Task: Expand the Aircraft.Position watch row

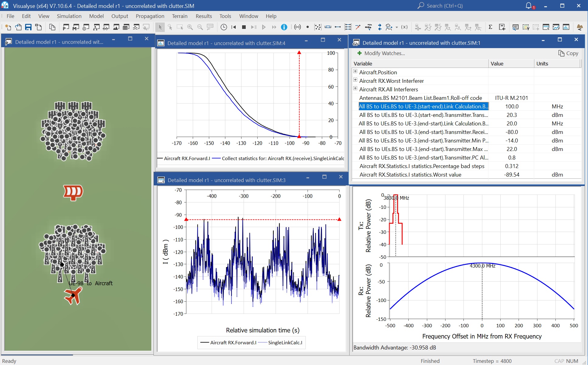Action: point(355,71)
